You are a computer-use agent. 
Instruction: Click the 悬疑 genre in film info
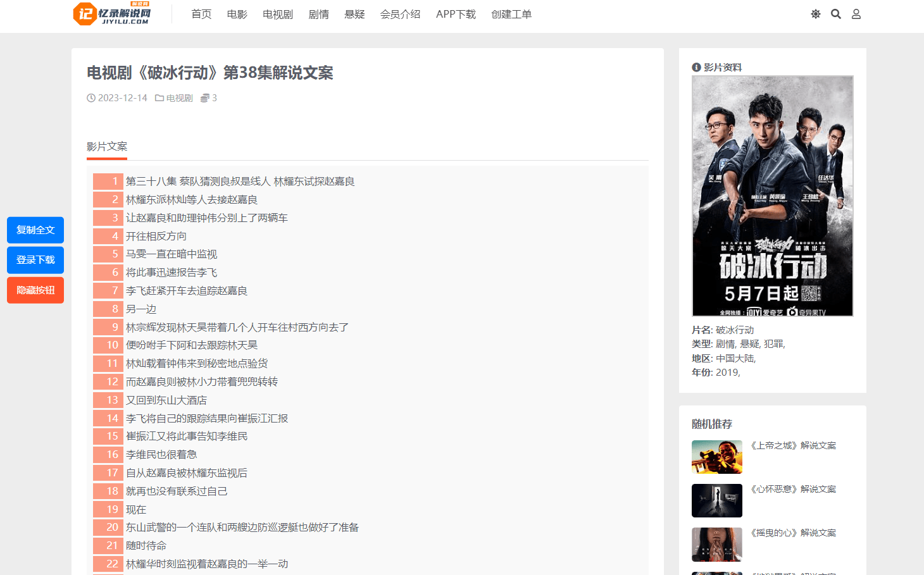pyautogui.click(x=750, y=344)
